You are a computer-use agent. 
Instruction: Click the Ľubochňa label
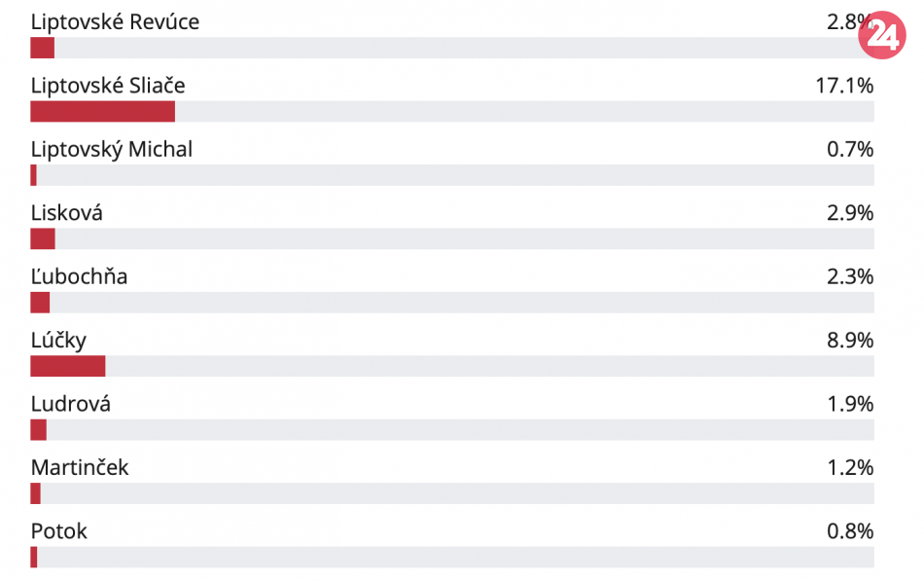tap(79, 277)
